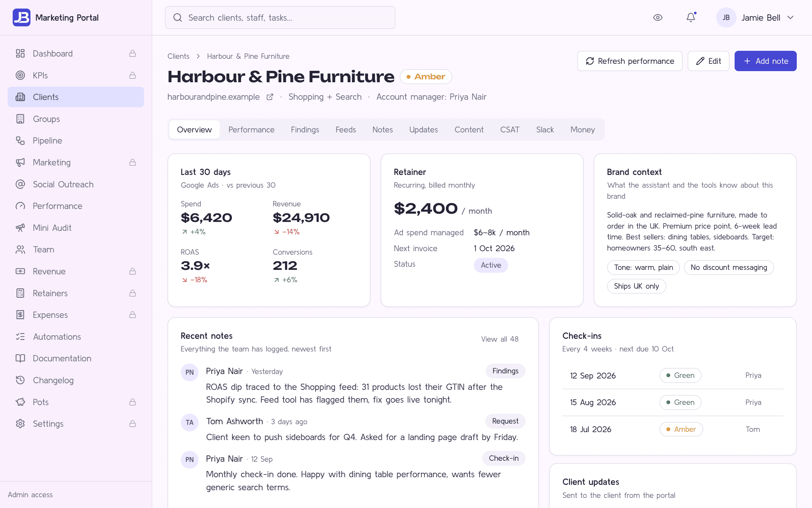
Task: Select the 15 Aug 2026 check-in row
Action: [x=673, y=402]
